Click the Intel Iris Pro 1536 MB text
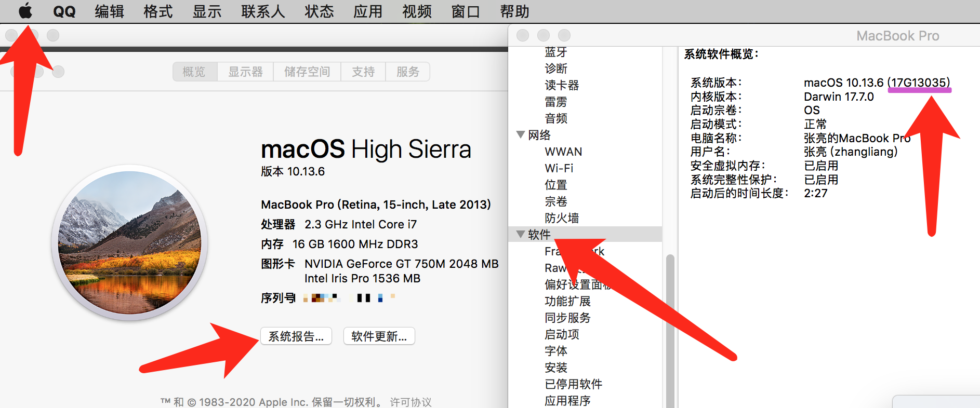This screenshot has width=980, height=408. (362, 278)
